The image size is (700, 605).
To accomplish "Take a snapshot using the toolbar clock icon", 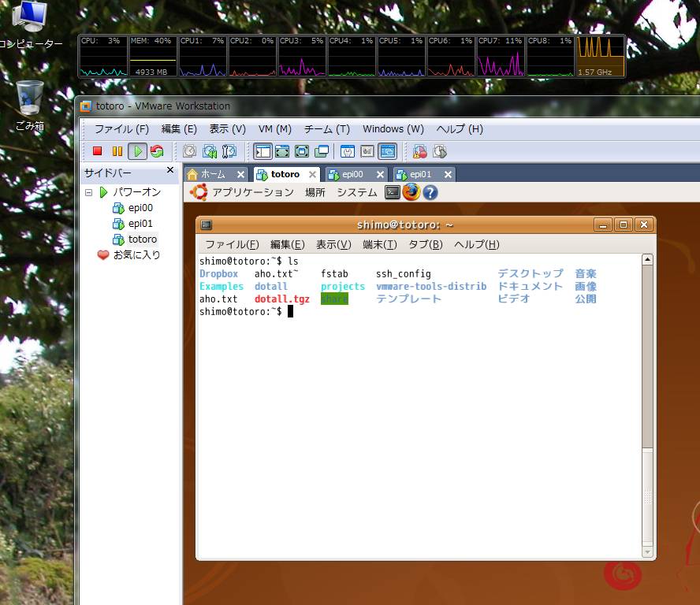I will pos(190,151).
